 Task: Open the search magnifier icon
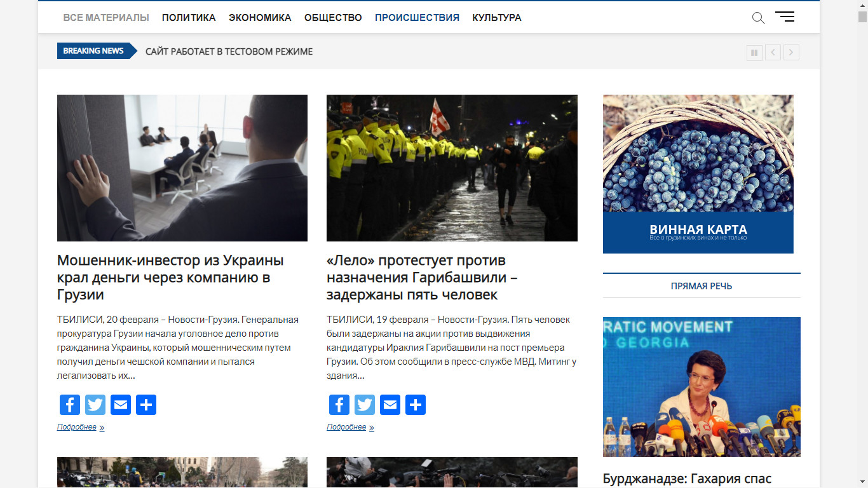(x=758, y=18)
